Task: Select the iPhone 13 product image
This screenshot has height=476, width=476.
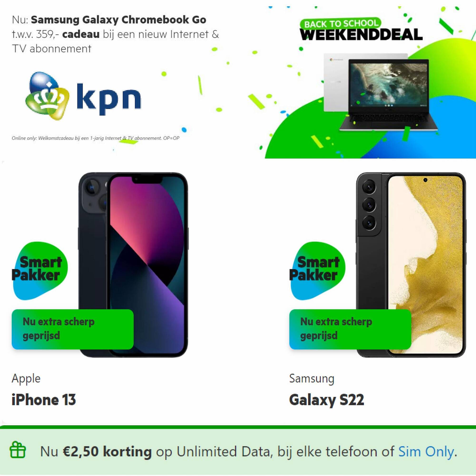Action: (x=133, y=265)
